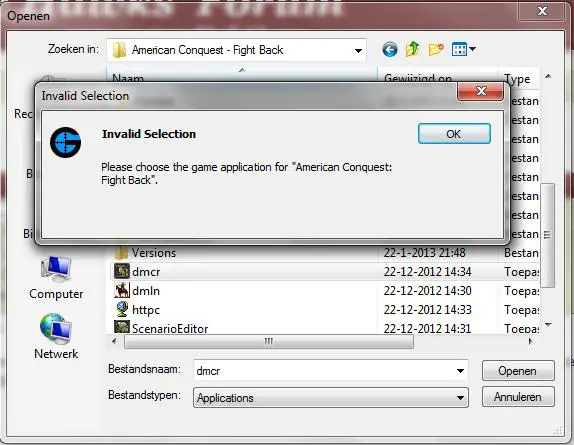This screenshot has height=445, width=574.
Task: Click the vertical scrollbar thumb
Action: click(548, 235)
